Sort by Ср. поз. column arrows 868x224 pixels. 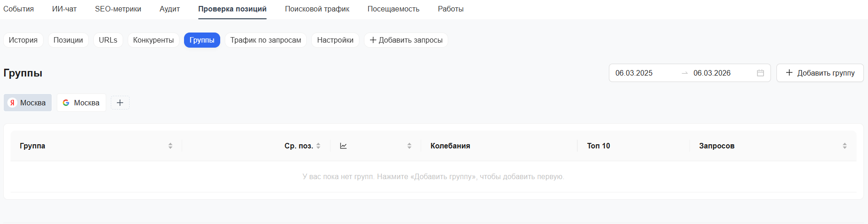(x=318, y=146)
